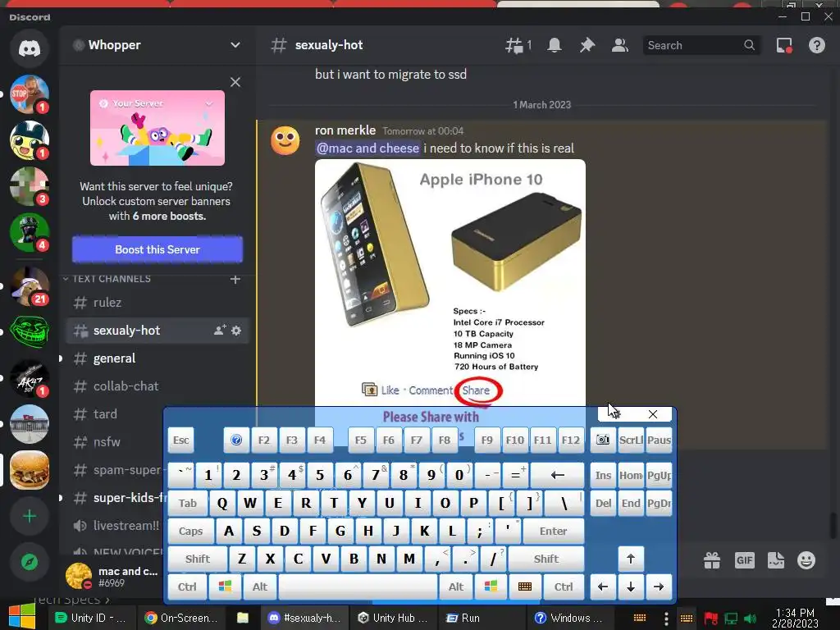Toggle left Shift key on on-screen keyboard
Viewport: 840px width, 630px height.
198,559
